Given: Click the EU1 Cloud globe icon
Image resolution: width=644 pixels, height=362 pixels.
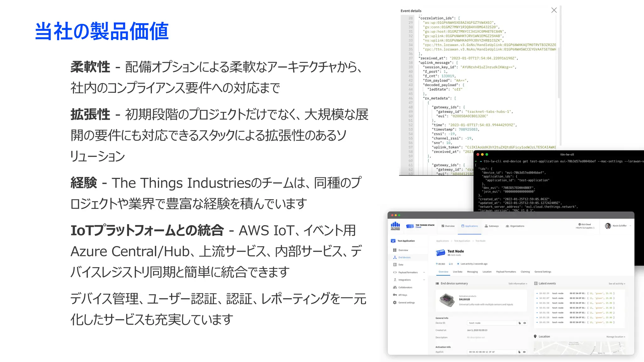Looking at the screenshot, I should 580,224.
